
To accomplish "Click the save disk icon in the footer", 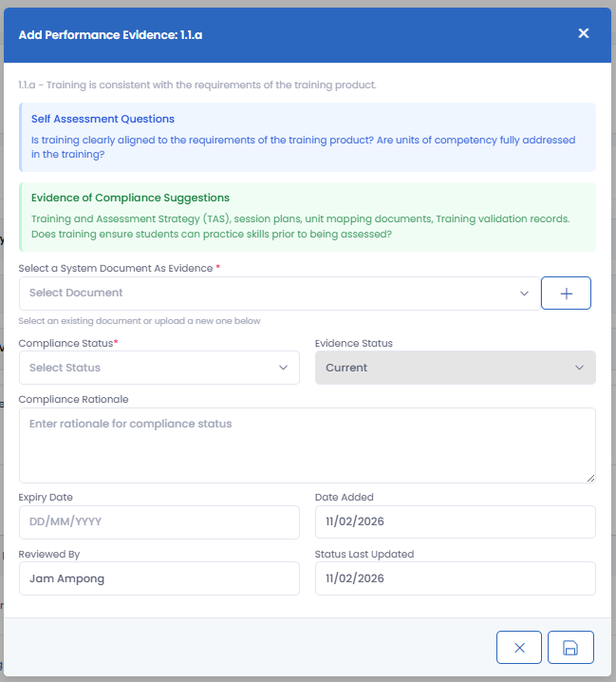I will [570, 648].
